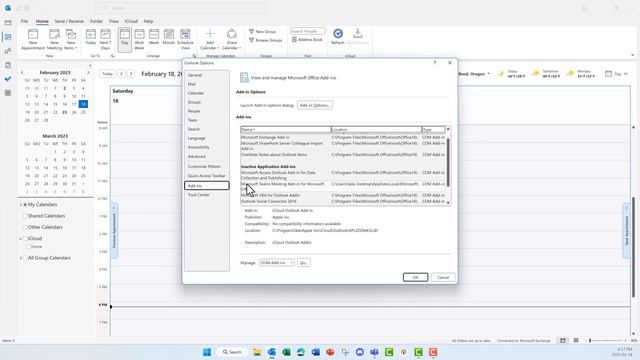Image resolution: width=640 pixels, height=360 pixels.
Task: Toggle iCloud calendar group checkbox
Action: [25, 238]
